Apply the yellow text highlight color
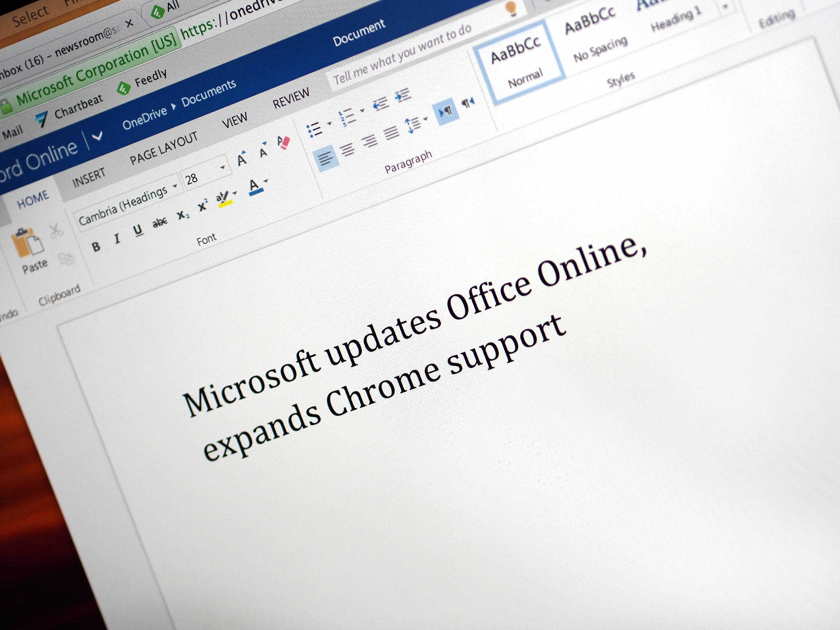Screen dimensions: 840x630 coord(224,199)
